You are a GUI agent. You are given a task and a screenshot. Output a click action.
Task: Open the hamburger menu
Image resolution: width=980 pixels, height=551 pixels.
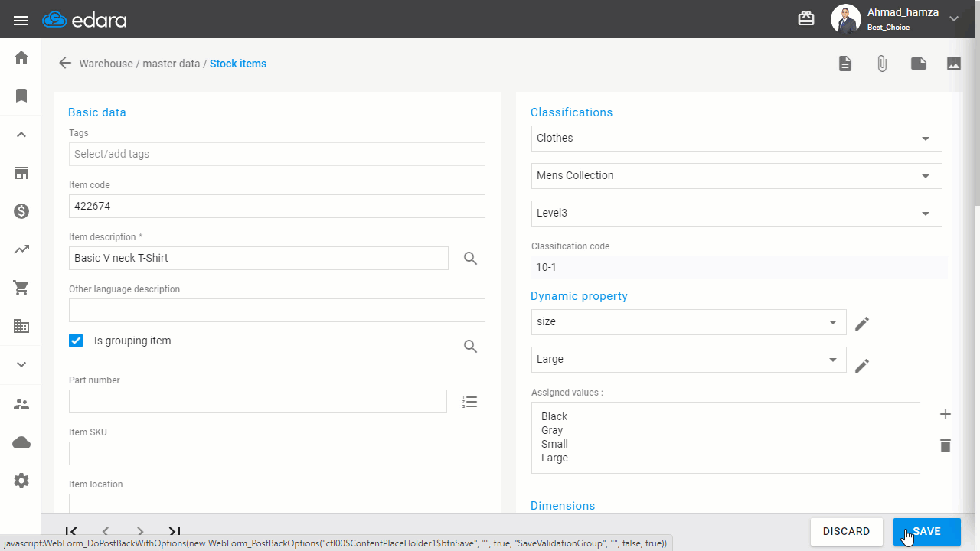pyautogui.click(x=21, y=20)
